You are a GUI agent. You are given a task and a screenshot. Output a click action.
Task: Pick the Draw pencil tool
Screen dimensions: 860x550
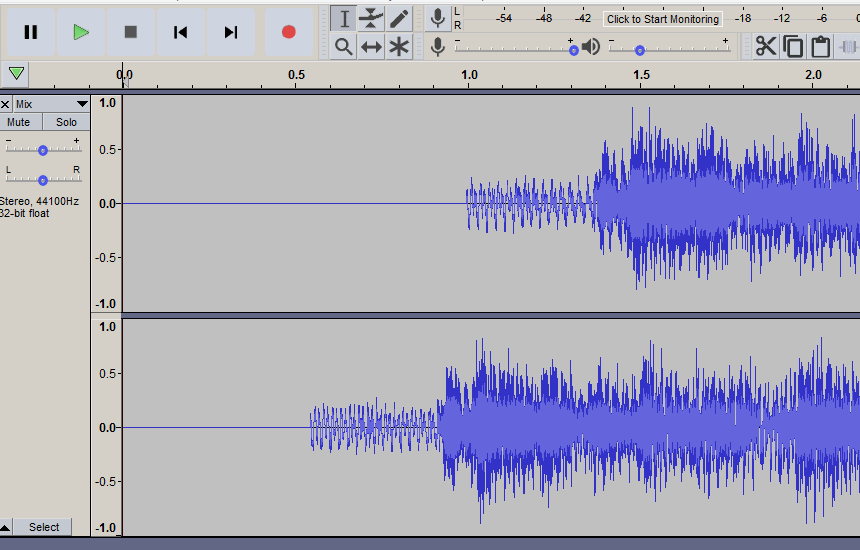coord(399,19)
